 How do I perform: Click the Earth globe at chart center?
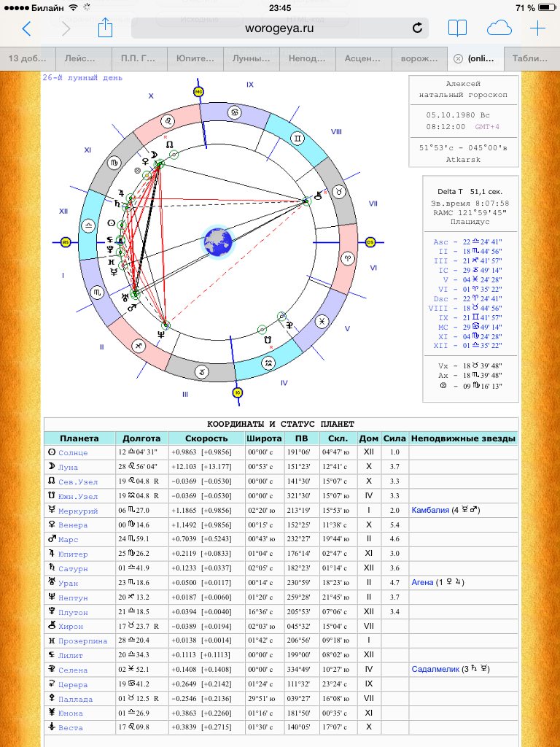pos(217,242)
